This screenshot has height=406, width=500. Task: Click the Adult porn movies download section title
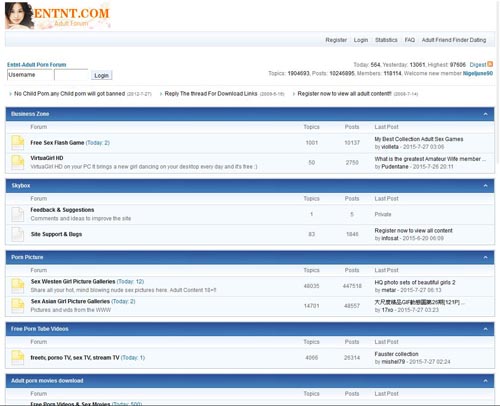coord(47,381)
